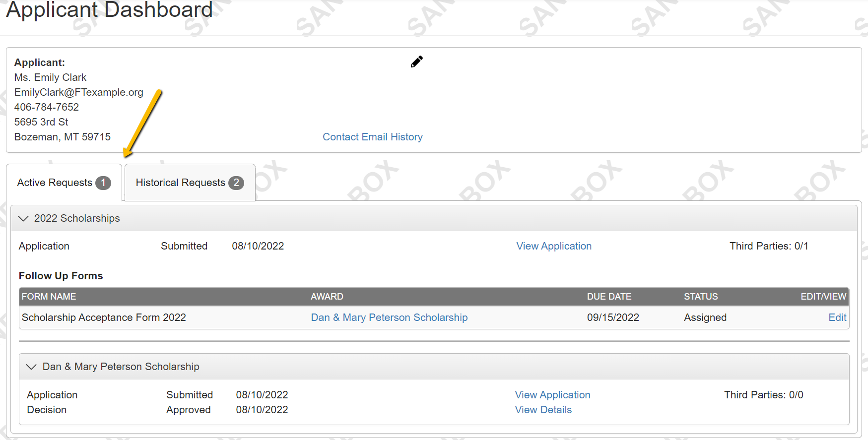Open View Details for the decision
The width and height of the screenshot is (868, 440).
(543, 410)
